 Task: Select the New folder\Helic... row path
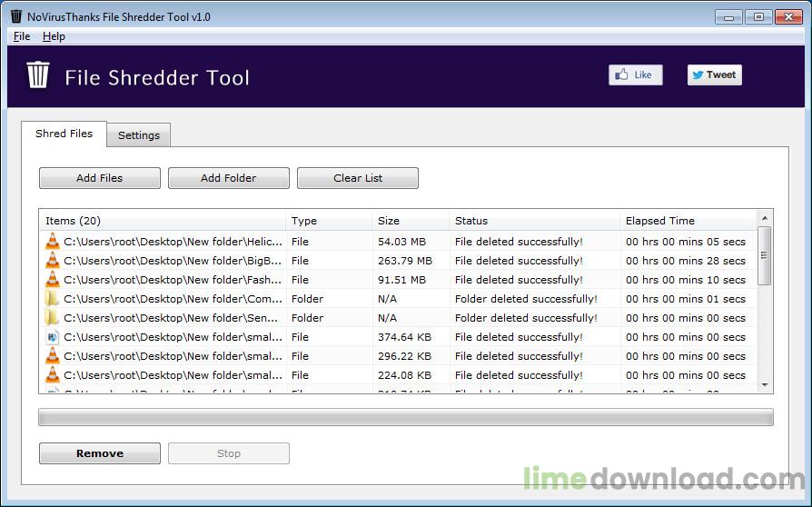coord(173,242)
